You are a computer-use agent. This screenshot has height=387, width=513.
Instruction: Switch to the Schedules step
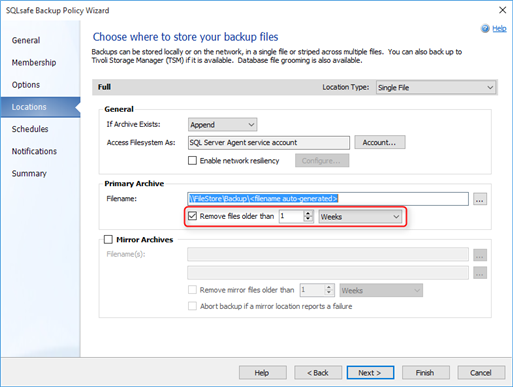pyautogui.click(x=30, y=129)
